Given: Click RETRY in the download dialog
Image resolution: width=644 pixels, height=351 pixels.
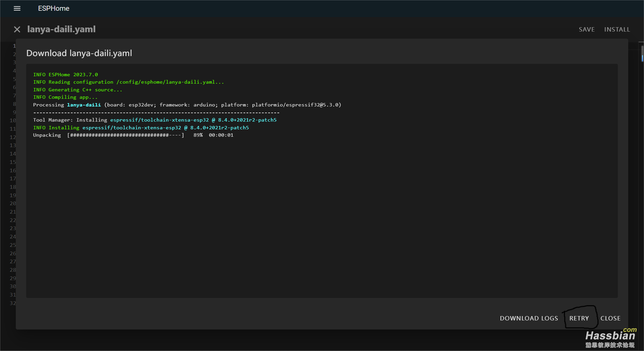Looking at the screenshot, I should click(x=579, y=318).
